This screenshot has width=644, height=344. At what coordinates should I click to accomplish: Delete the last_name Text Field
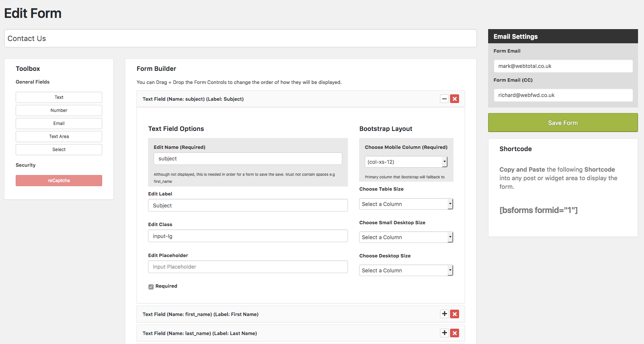(x=455, y=333)
